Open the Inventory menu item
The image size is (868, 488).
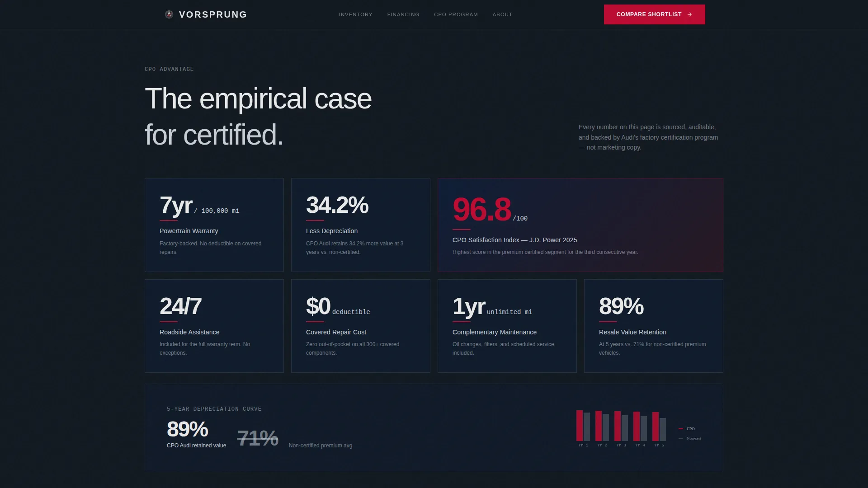(x=356, y=14)
